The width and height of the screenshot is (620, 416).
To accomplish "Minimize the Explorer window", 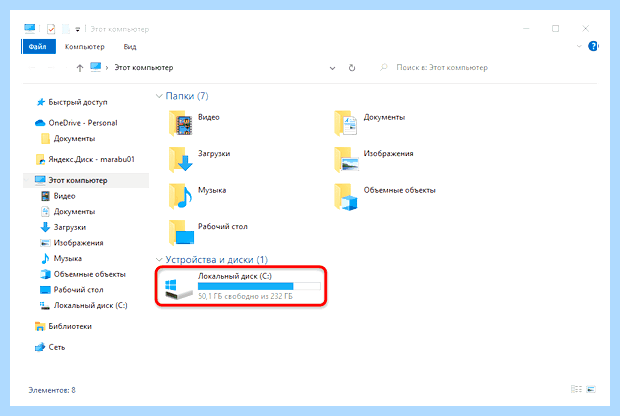I will pos(526,28).
